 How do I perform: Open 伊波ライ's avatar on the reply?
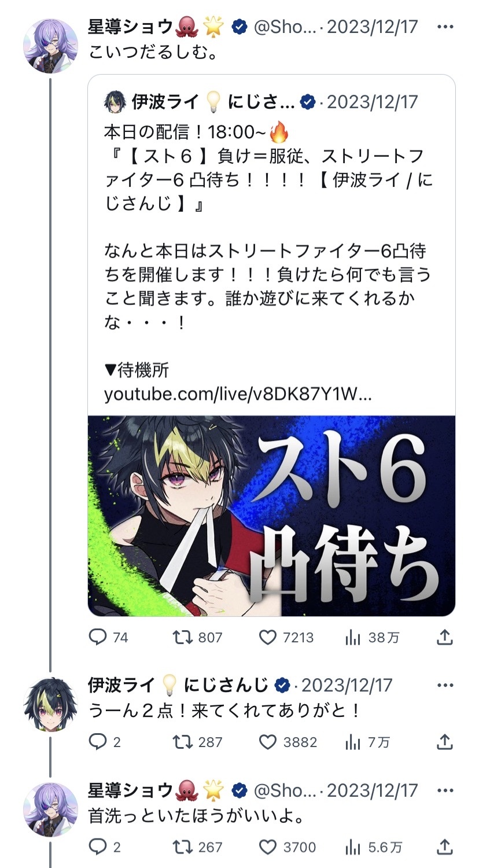pos(50,704)
